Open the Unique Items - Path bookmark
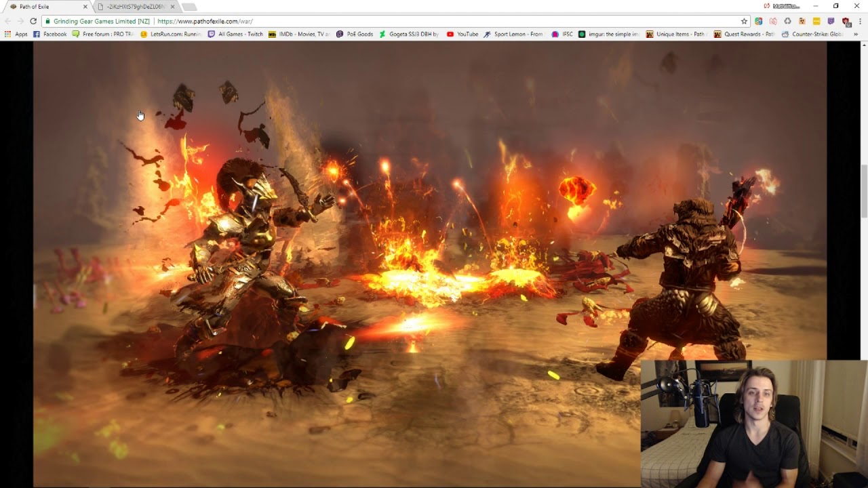 (677, 34)
